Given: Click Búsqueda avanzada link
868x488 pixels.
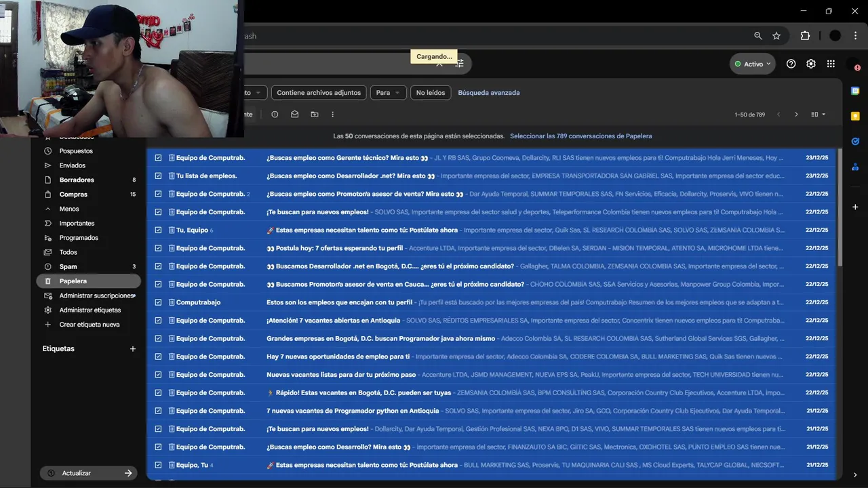Looking at the screenshot, I should pyautogui.click(x=489, y=93).
